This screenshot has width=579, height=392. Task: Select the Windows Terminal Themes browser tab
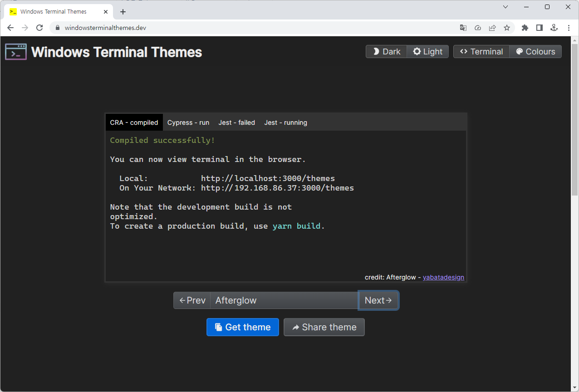coord(59,12)
